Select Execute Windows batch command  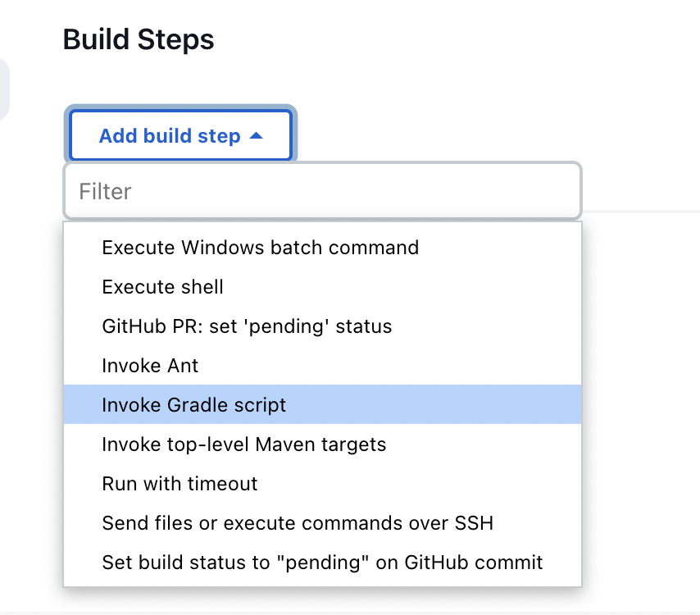(260, 247)
